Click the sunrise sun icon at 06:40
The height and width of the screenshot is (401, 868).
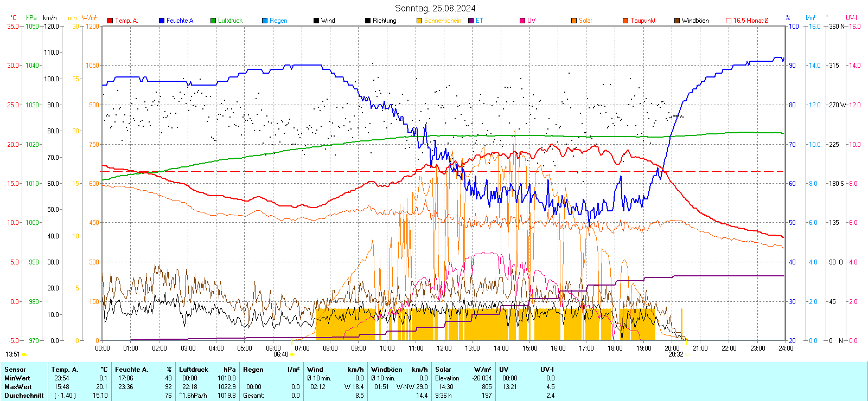click(292, 355)
